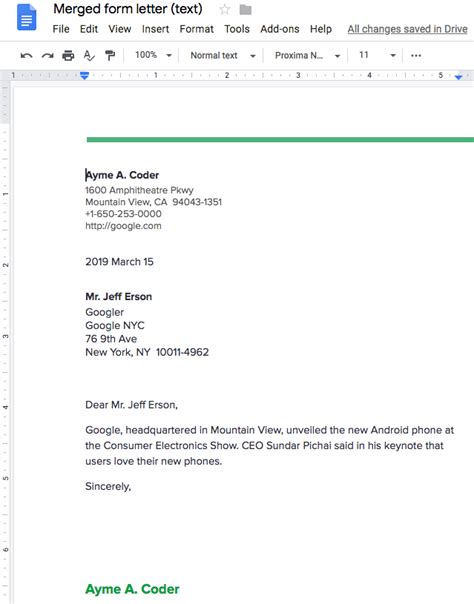Click the Ayme A. Coder header name
This screenshot has width=474, height=604.
(122, 175)
